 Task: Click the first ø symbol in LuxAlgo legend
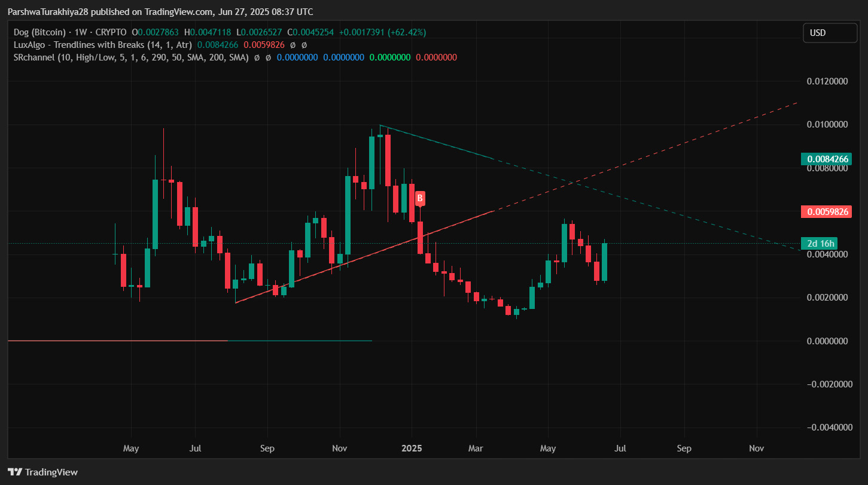pyautogui.click(x=292, y=44)
